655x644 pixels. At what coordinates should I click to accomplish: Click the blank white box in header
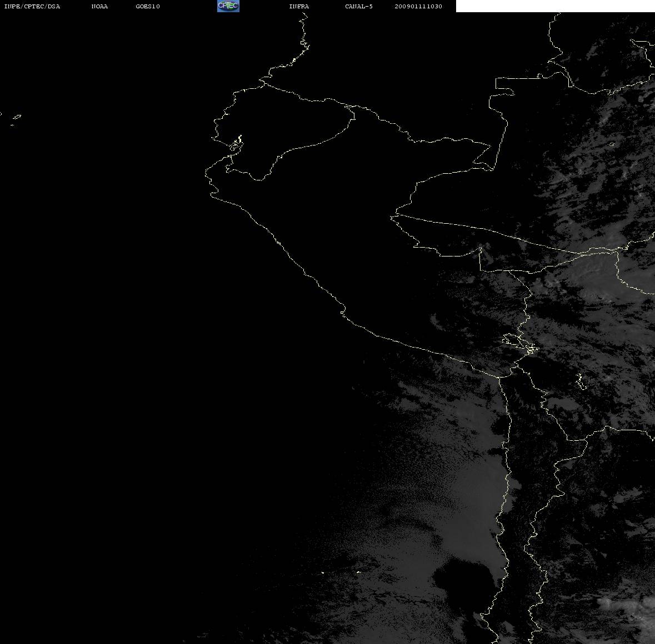click(555, 6)
